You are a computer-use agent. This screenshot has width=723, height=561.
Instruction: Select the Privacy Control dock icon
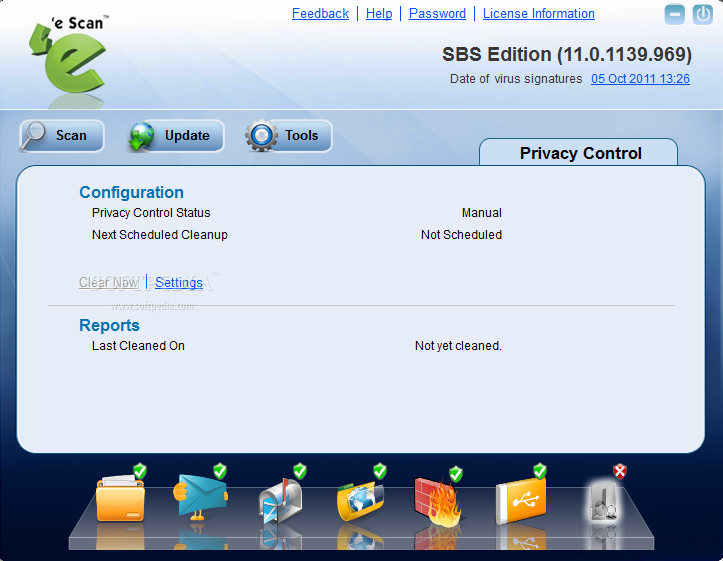point(604,502)
